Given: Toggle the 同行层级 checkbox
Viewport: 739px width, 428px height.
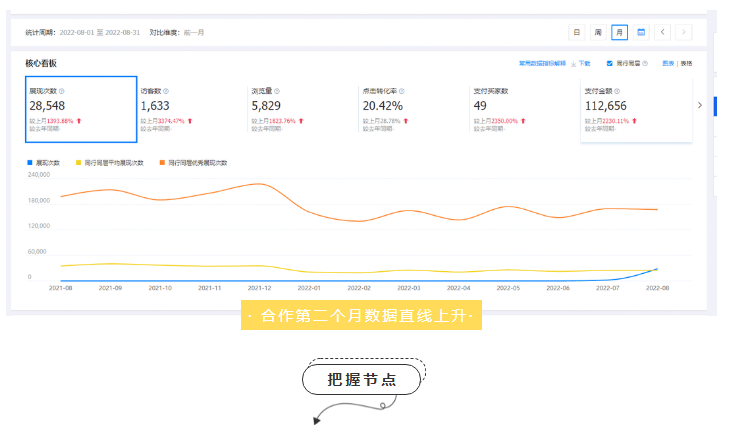Looking at the screenshot, I should point(610,63).
